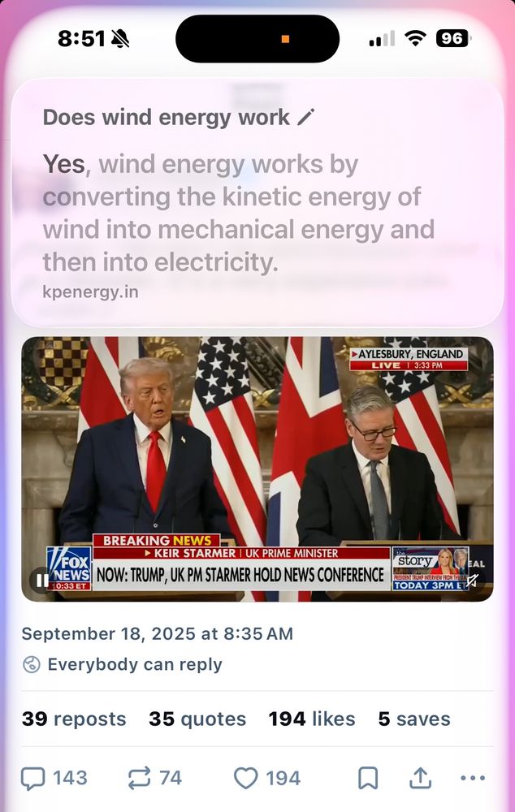
Task: Open the kpenergy.in source link
Action: pyautogui.click(x=91, y=292)
